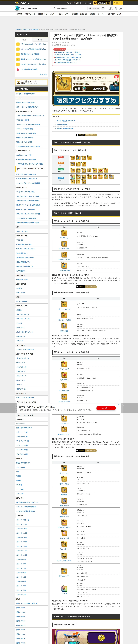Open ranking item 1 ドラクエ7ReWalkイベント

(32, 44)
